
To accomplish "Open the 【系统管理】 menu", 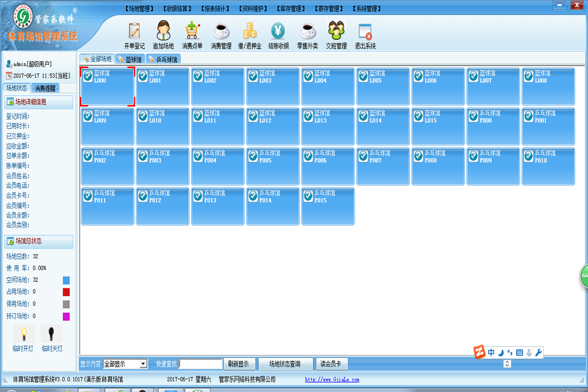I will pos(367,9).
